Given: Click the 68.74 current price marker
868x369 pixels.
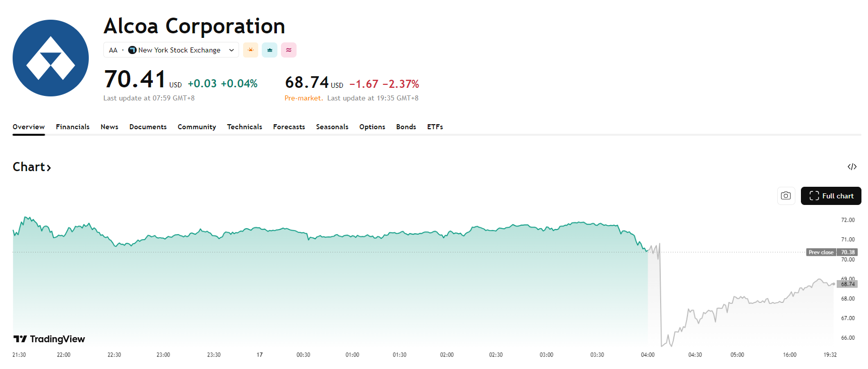Looking at the screenshot, I should pyautogui.click(x=848, y=284).
